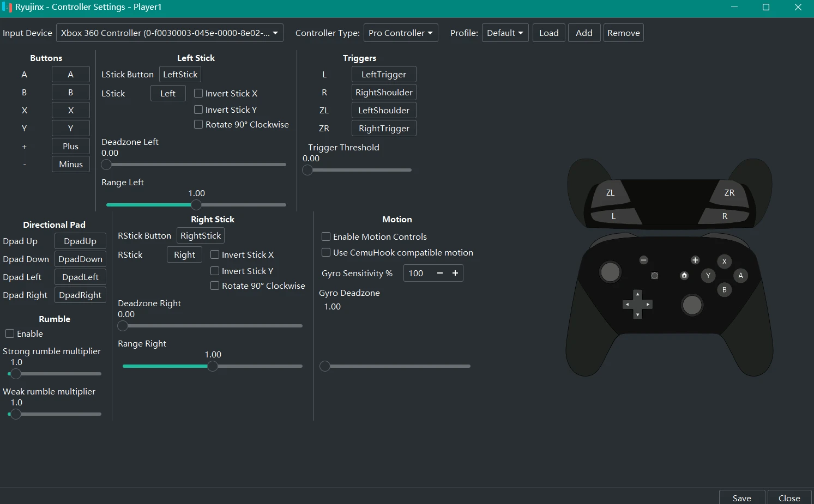The width and height of the screenshot is (814, 504).
Task: Click the Remove profile button
Action: [624, 33]
